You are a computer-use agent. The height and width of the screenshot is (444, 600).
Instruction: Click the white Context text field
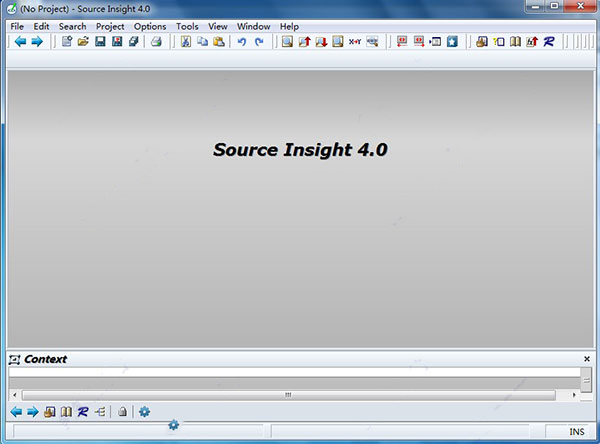tap(294, 372)
